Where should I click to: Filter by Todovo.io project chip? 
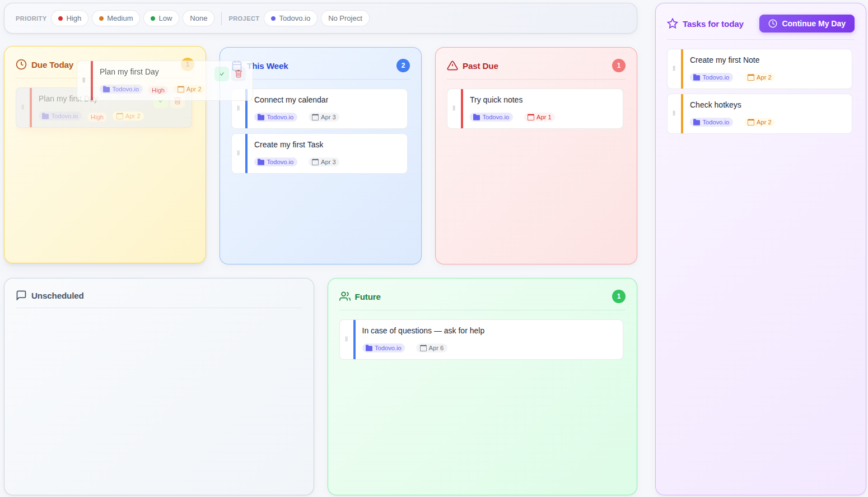tap(291, 18)
